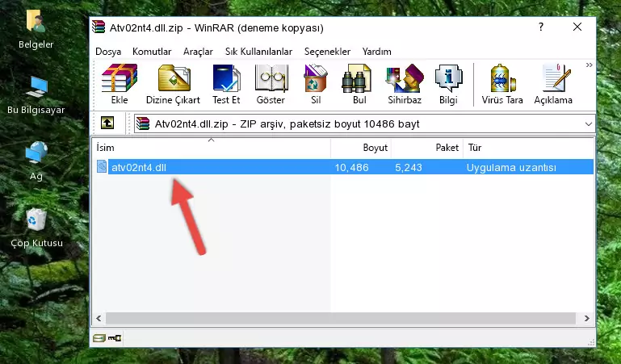The width and height of the screenshot is (621, 364).
Task: Click the scroll right arrow
Action: [586, 318]
